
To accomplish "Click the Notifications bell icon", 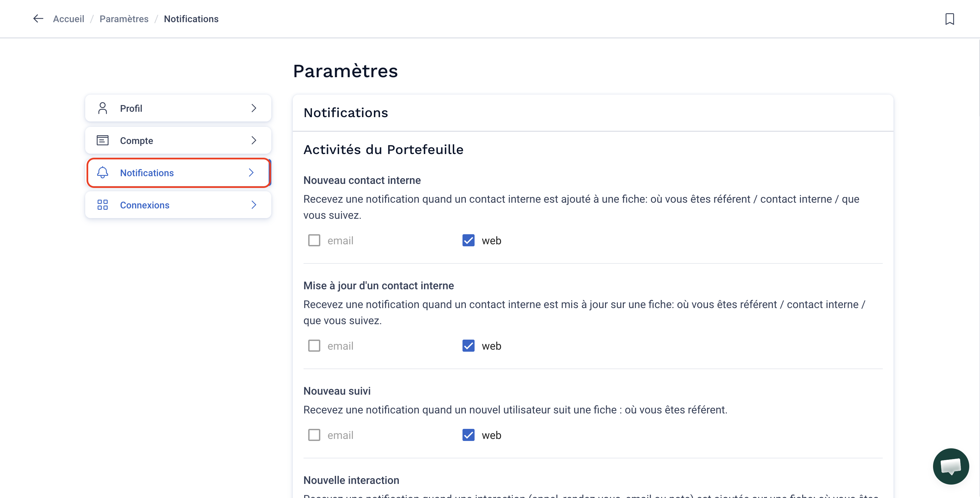I will (x=102, y=172).
